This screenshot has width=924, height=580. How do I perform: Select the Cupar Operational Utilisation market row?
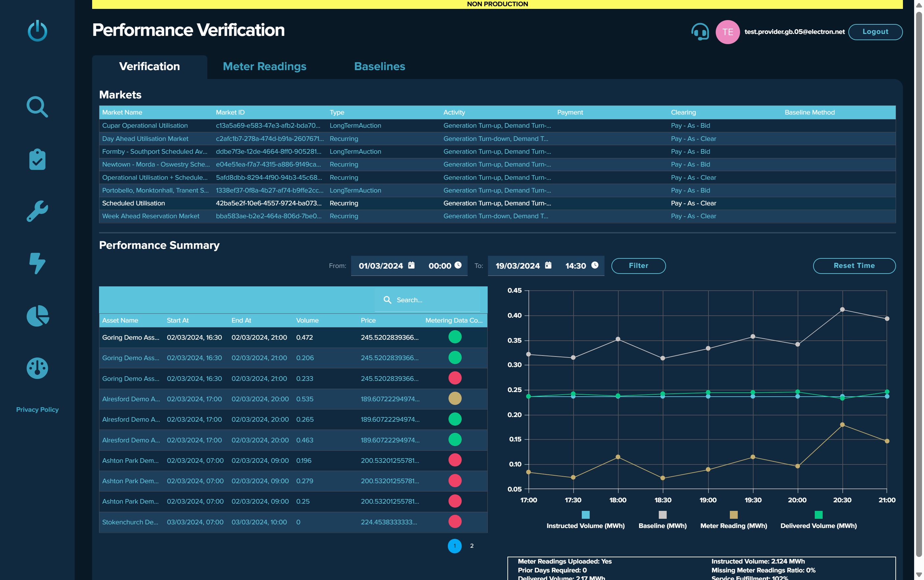[497, 125]
